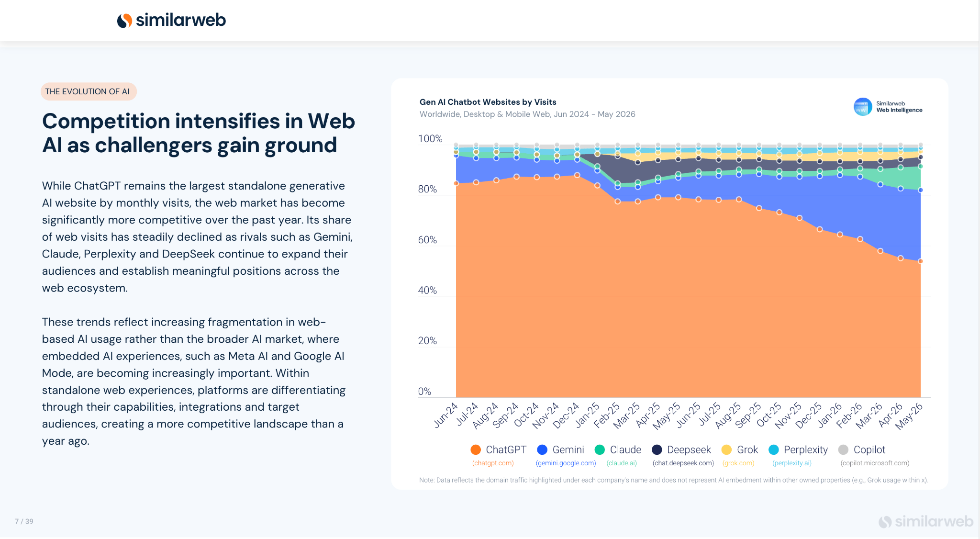Click the Similarweb logo icon in header
980x539 pixels.
pyautogui.click(x=124, y=20)
